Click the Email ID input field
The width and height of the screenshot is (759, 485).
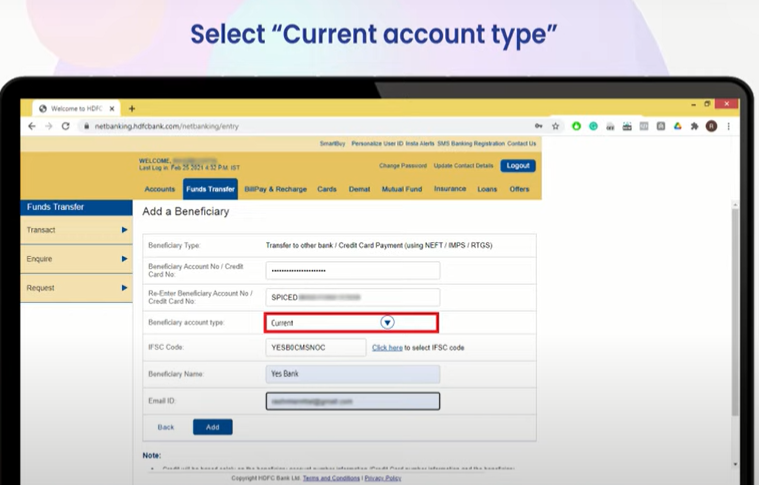click(x=353, y=401)
